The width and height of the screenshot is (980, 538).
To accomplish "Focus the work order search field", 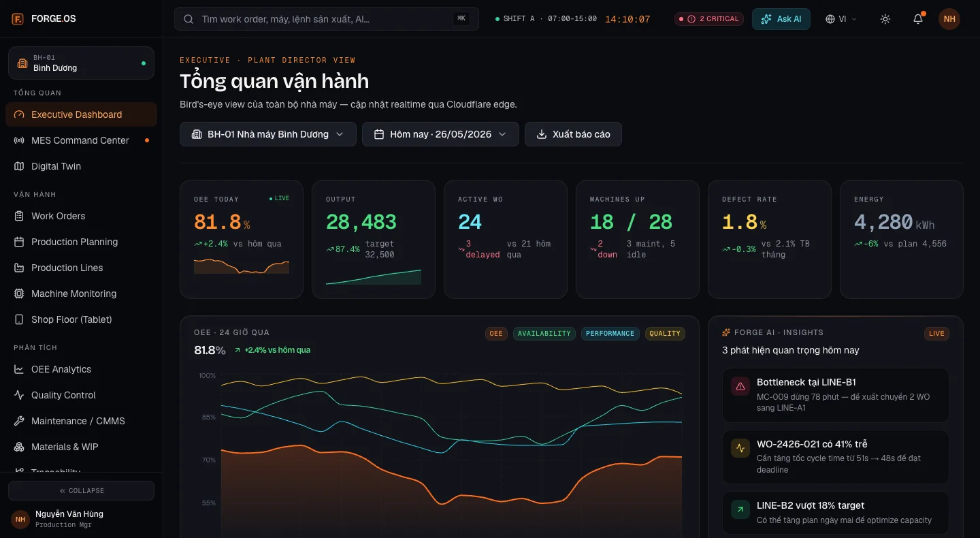I will coord(327,19).
